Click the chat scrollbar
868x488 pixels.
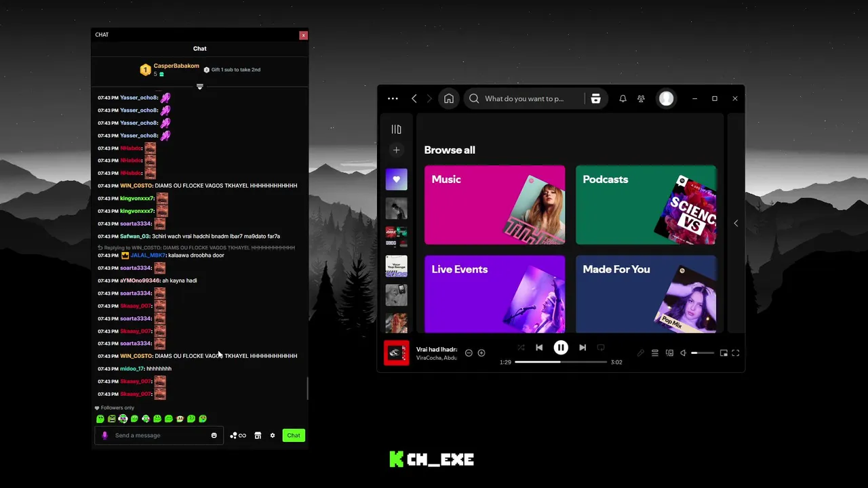pos(307,388)
